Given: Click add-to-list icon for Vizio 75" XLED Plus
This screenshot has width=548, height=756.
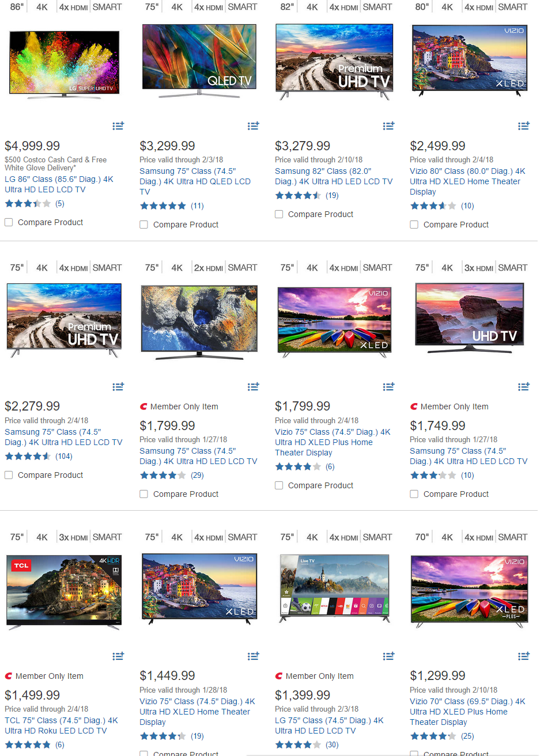Looking at the screenshot, I should click(x=389, y=386).
